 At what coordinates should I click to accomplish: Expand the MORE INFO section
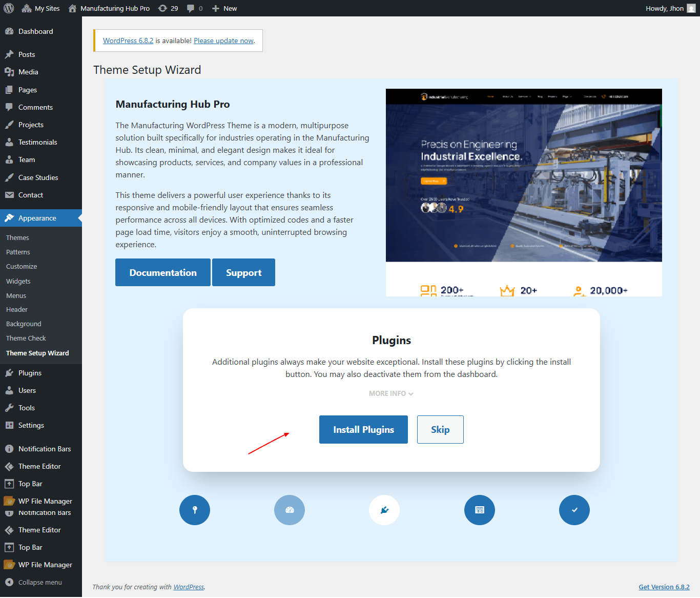391,393
